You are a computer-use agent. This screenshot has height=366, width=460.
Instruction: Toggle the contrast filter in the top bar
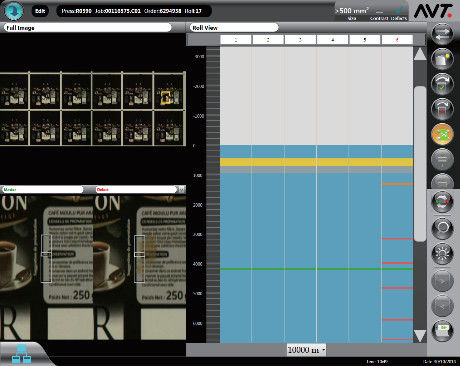(379, 15)
